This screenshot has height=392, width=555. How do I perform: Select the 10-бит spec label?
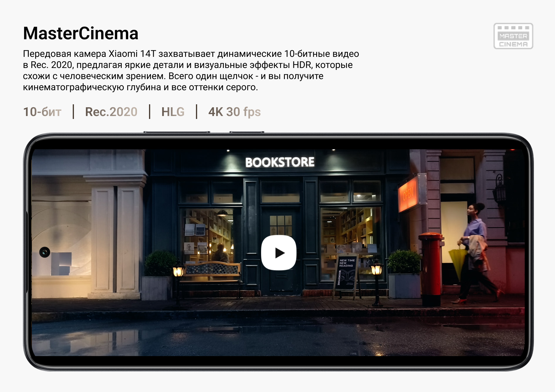(42, 112)
